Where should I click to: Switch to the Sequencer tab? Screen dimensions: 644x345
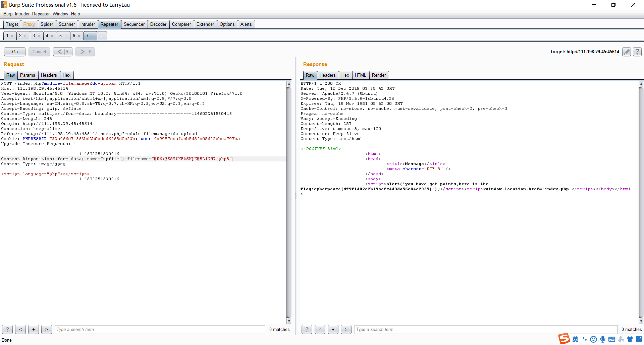[134, 24]
